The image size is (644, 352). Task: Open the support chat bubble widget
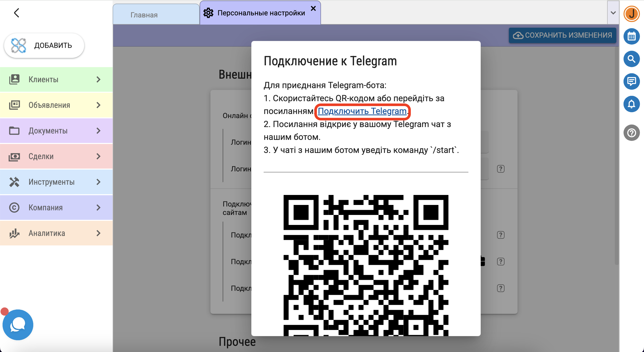[18, 325]
